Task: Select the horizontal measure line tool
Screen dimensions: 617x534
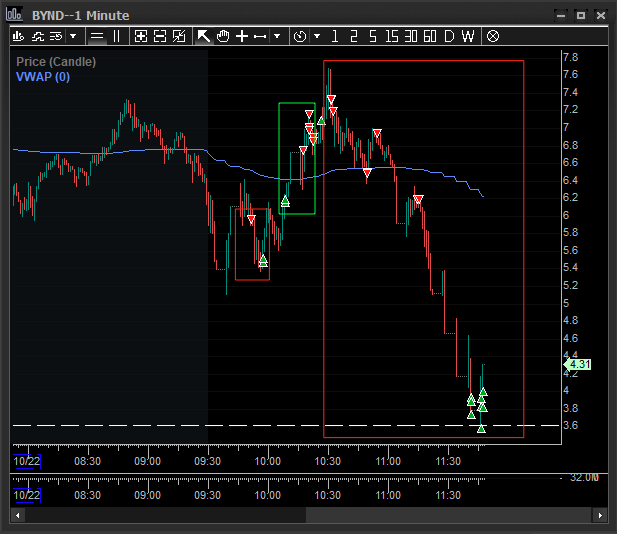Action: tap(260, 37)
